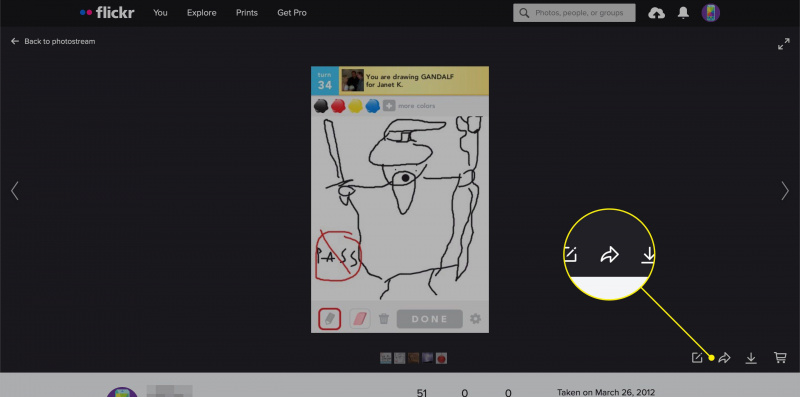Click Get Pro link

292,13
